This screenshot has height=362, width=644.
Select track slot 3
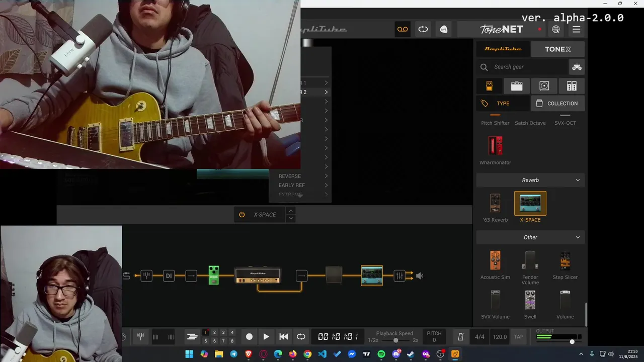[x=223, y=332]
